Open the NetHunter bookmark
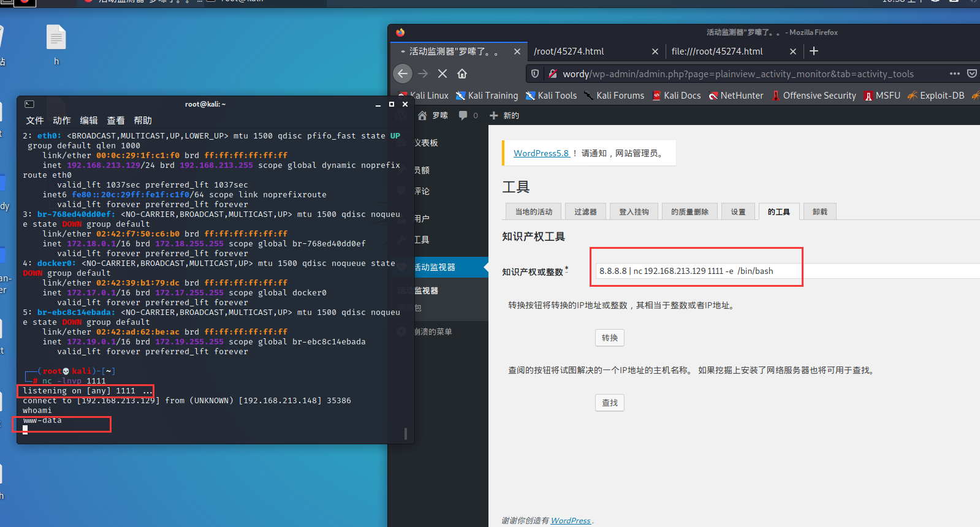This screenshot has width=980, height=527. [736, 96]
